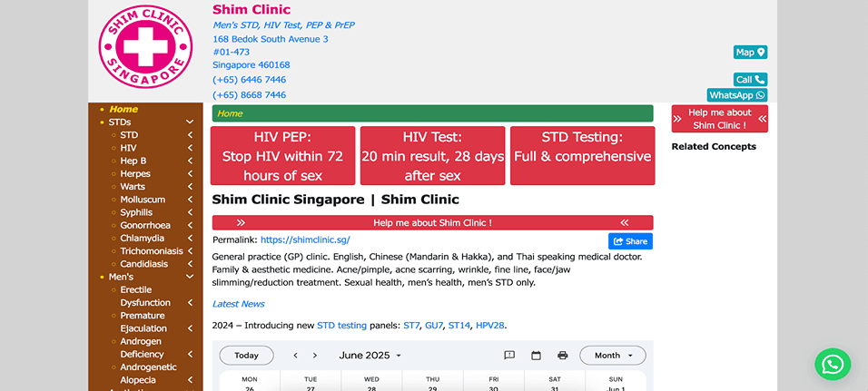The width and height of the screenshot is (868, 391).
Task: Expand the HIV submenu arrow
Action: (x=190, y=148)
